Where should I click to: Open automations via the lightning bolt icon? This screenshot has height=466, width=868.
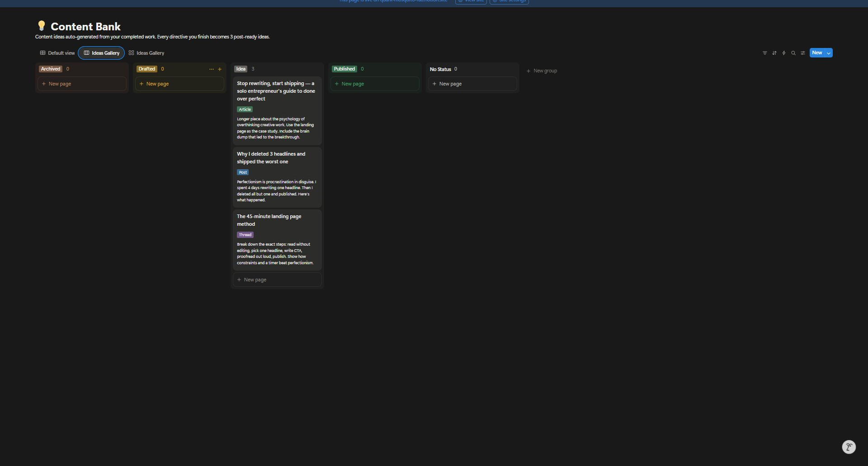click(783, 53)
